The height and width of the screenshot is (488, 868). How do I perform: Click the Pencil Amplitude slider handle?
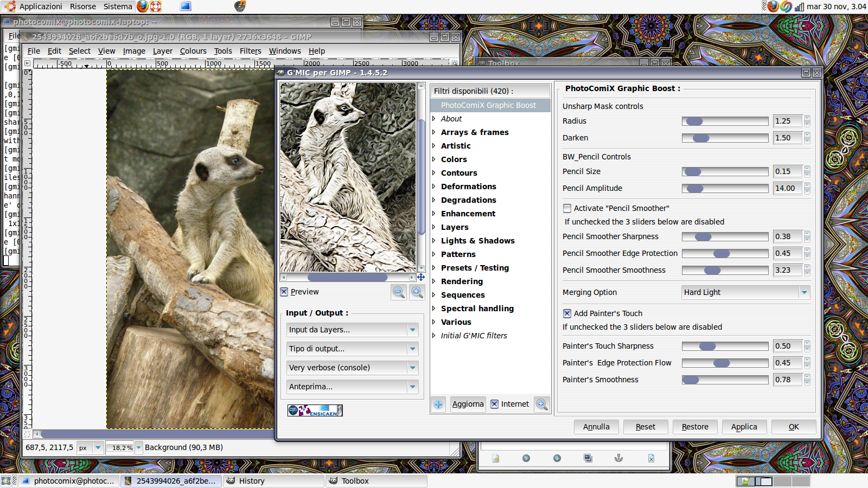pos(695,188)
